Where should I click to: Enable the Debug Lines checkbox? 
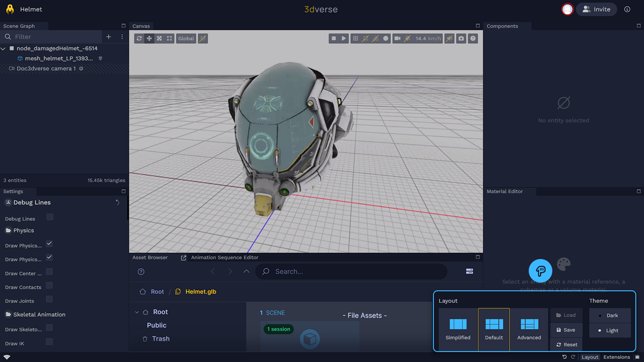click(50, 217)
